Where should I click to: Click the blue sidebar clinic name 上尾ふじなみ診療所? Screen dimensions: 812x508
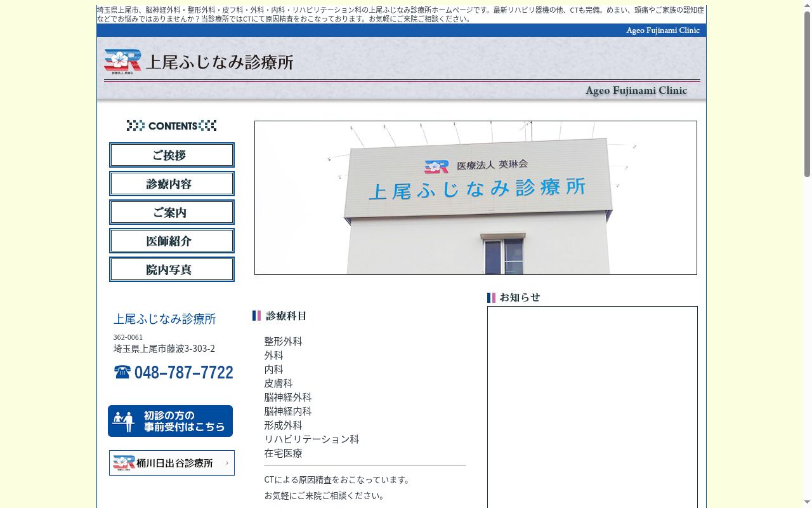click(x=165, y=319)
